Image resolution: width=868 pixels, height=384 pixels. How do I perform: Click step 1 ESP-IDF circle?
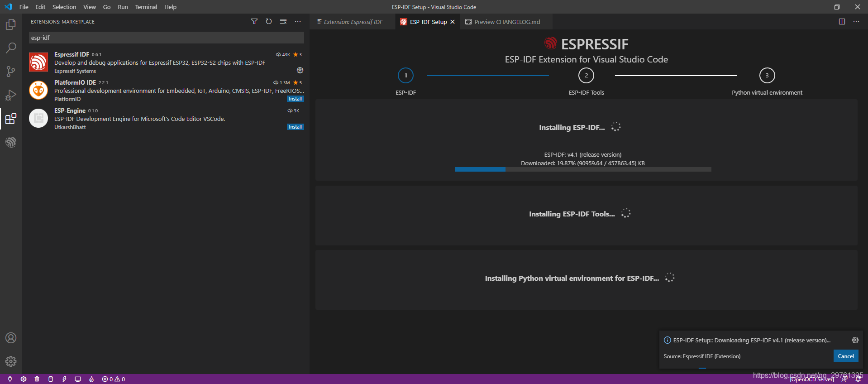406,76
